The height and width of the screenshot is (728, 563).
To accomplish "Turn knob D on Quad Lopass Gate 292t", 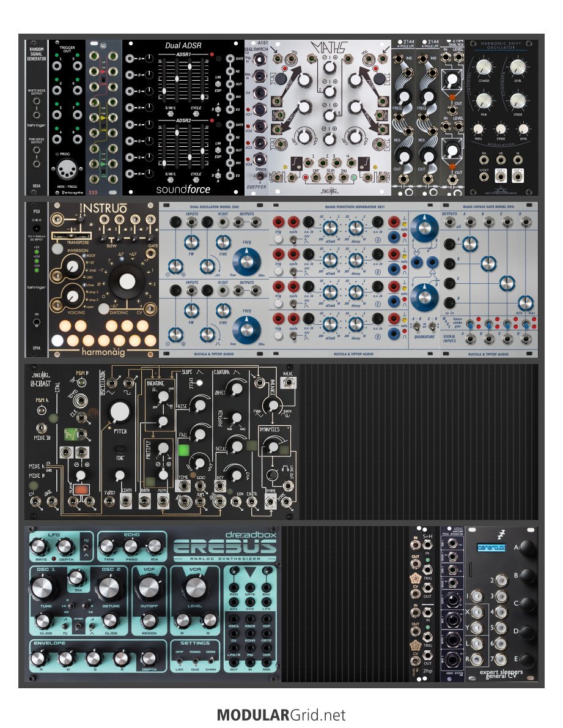I will tap(525, 303).
